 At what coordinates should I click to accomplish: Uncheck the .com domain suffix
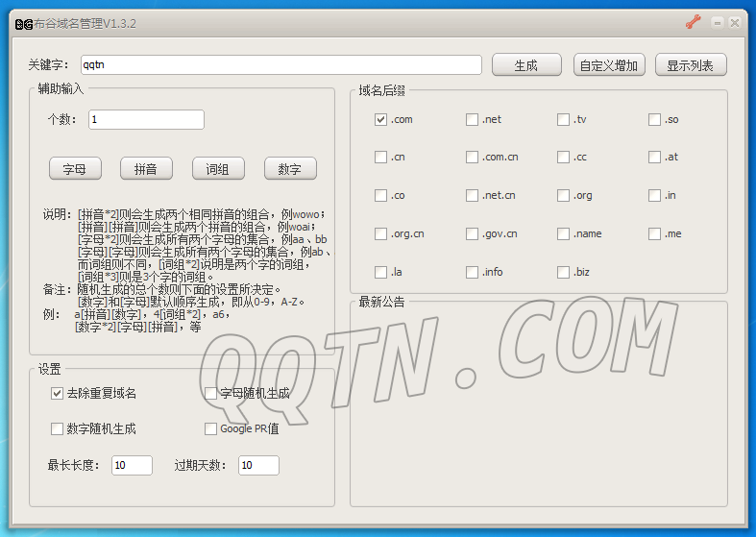(x=381, y=119)
